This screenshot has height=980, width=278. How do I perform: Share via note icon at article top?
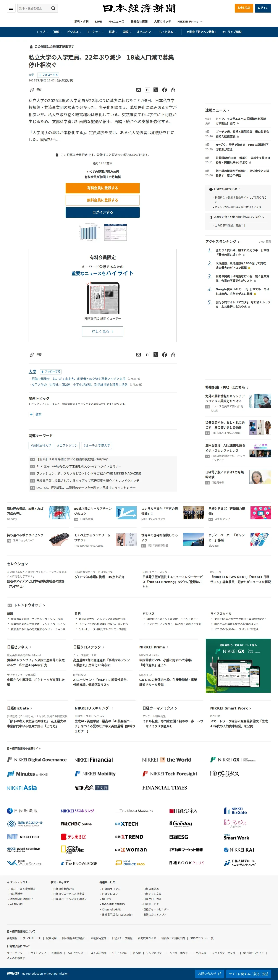coord(147,90)
